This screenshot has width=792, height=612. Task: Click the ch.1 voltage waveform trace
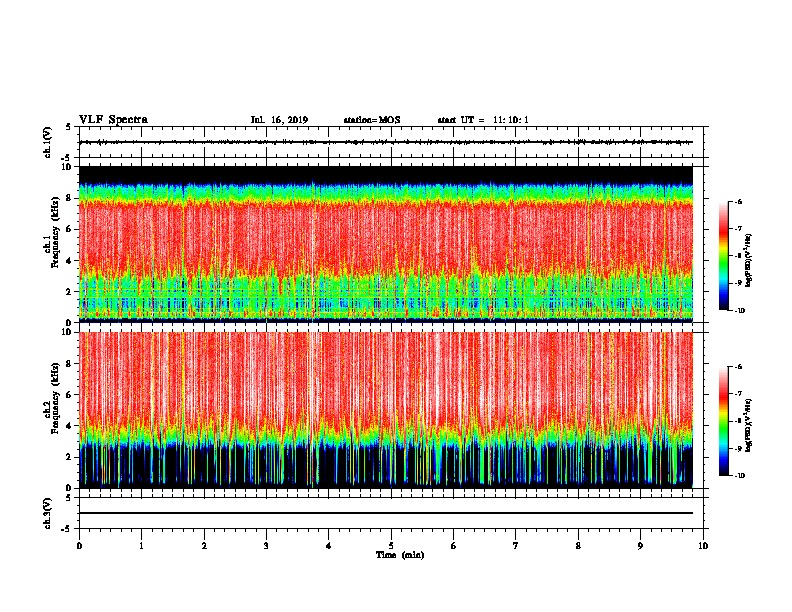pyautogui.click(x=386, y=142)
